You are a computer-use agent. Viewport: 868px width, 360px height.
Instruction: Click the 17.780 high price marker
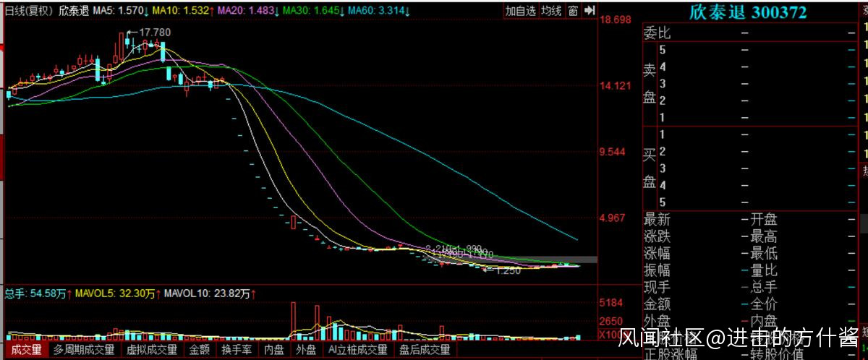coord(154,33)
